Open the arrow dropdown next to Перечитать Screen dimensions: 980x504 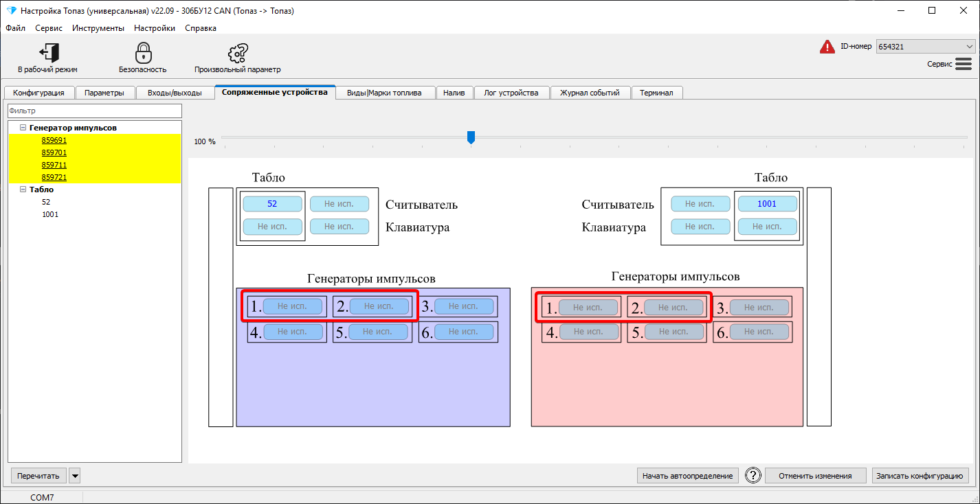click(75, 475)
